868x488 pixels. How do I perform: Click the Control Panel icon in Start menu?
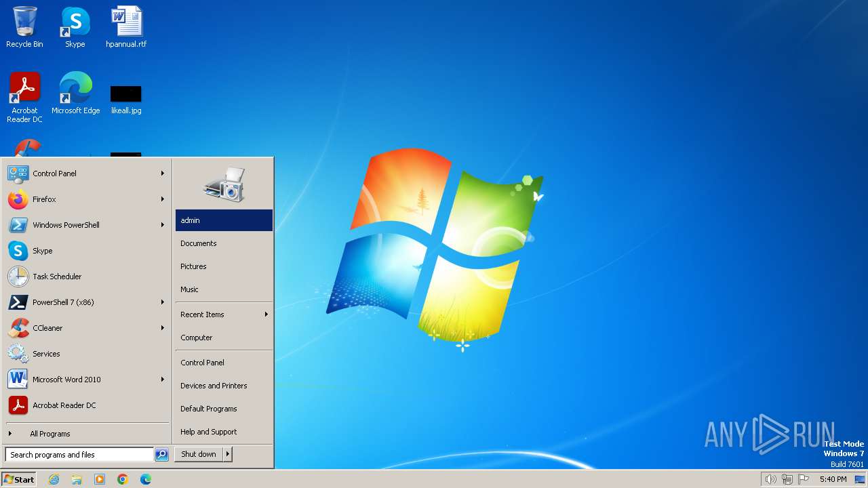pos(18,174)
